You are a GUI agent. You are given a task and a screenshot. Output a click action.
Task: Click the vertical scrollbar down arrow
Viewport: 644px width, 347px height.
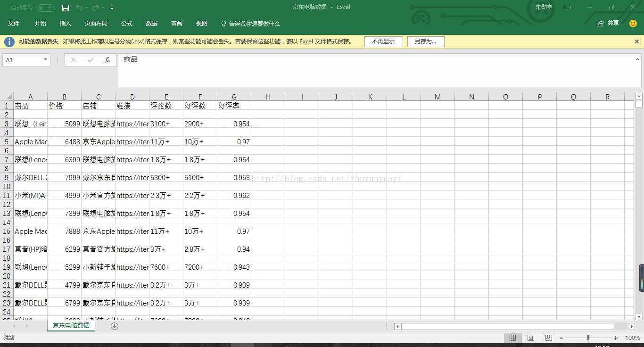[x=639, y=316]
